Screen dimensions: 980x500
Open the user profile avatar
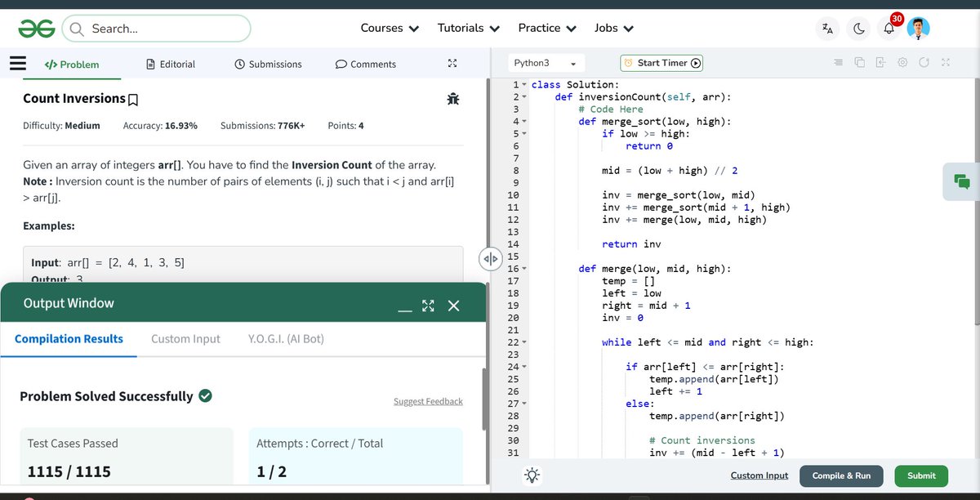pyautogui.click(x=919, y=29)
